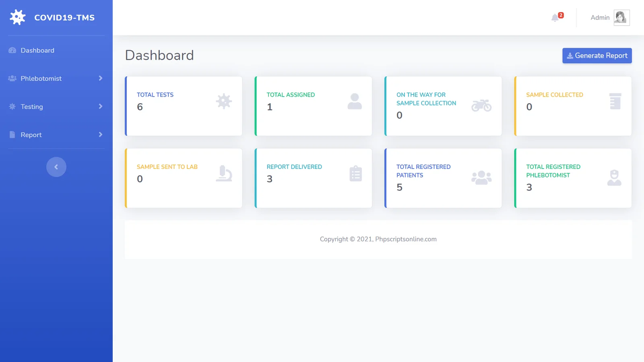Click the Total Tests count 6
644x362 pixels.
pos(140,107)
